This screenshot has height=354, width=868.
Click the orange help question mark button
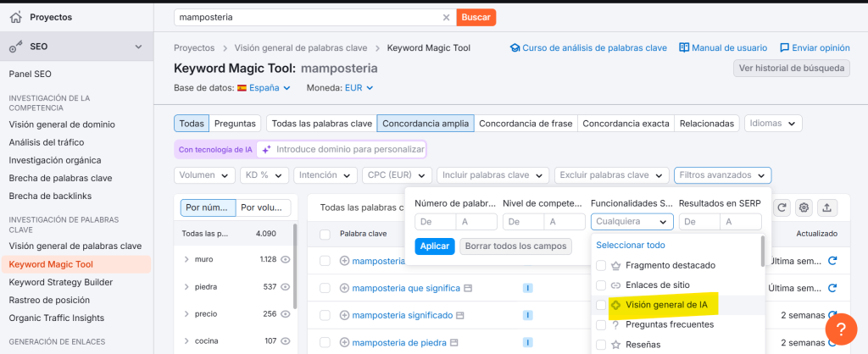coord(840,328)
